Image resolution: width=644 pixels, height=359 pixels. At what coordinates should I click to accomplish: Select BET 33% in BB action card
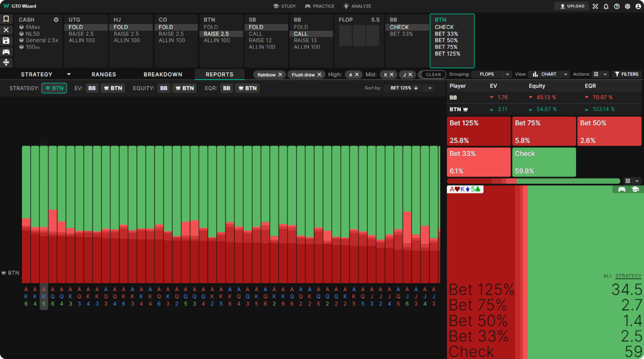401,33
